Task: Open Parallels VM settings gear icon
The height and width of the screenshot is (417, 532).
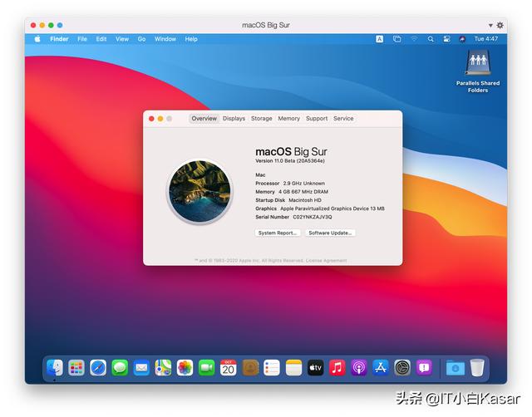Action: tap(500, 25)
